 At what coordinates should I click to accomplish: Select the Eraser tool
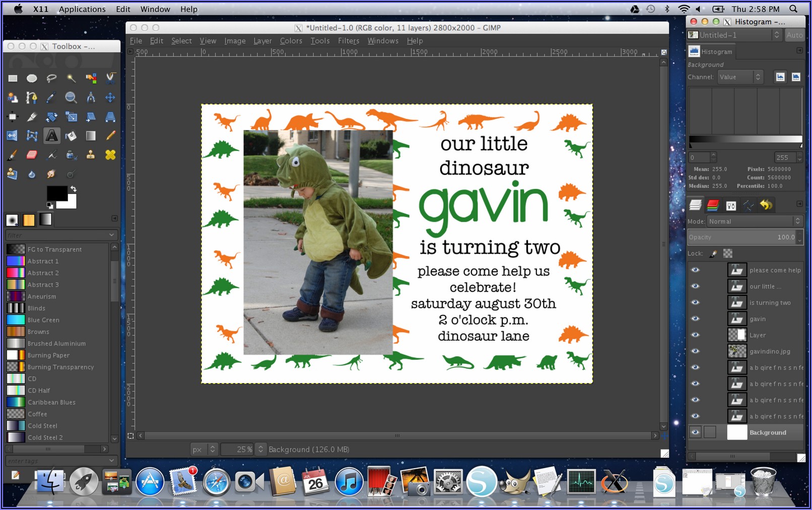tap(32, 155)
